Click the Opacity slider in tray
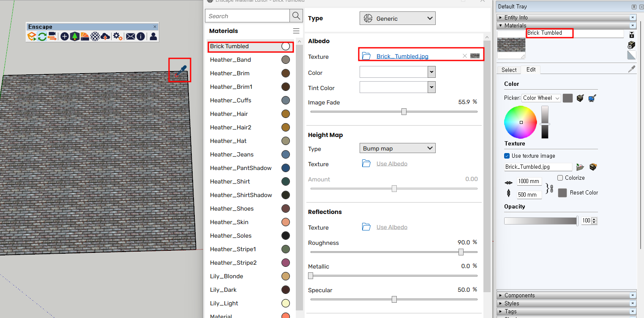Screen dimensions: 644x318 tap(541, 221)
